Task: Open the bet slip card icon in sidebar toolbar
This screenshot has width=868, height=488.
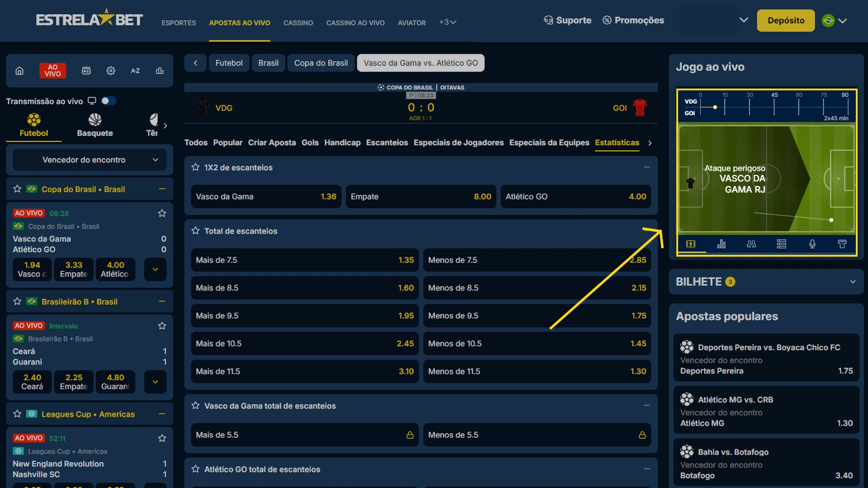Action: (86, 71)
